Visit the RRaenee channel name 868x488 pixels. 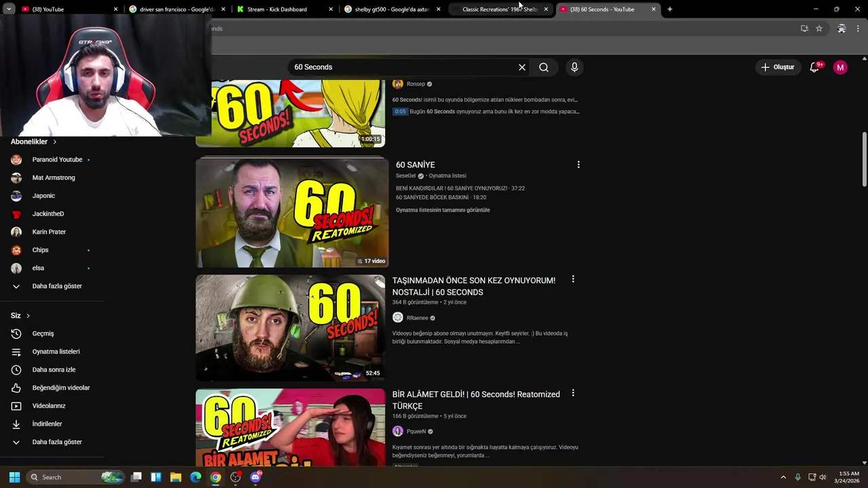click(x=418, y=318)
